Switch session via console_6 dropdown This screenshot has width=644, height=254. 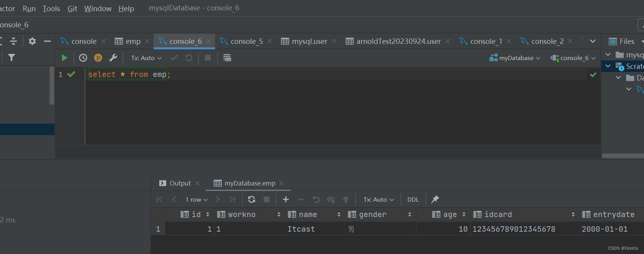coord(573,58)
